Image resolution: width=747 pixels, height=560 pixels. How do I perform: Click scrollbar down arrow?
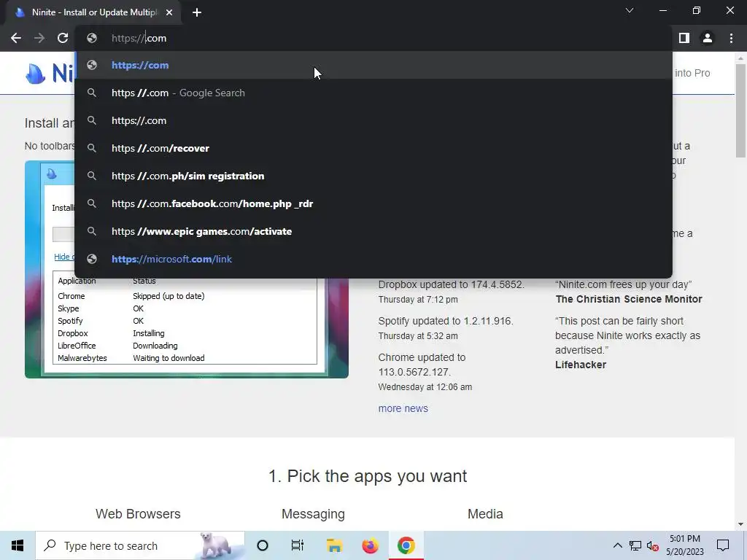point(740,525)
